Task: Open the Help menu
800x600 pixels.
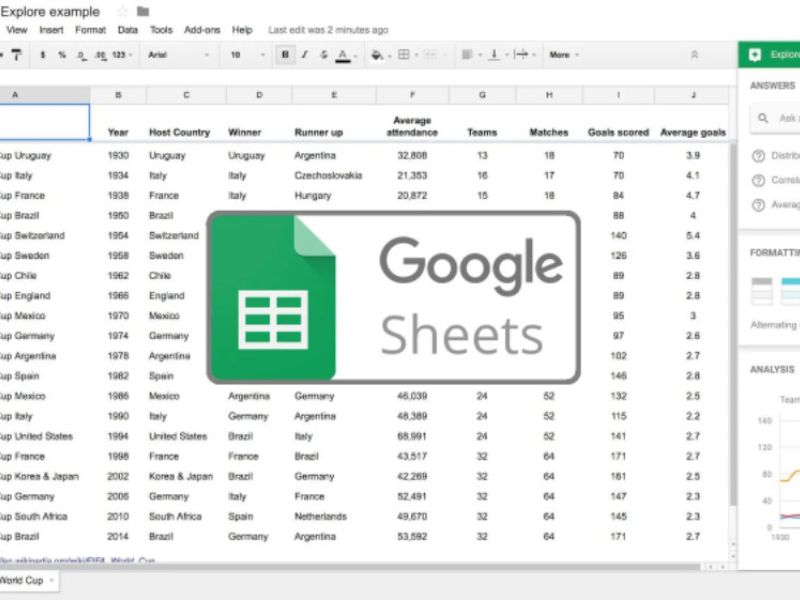Action: point(242,30)
